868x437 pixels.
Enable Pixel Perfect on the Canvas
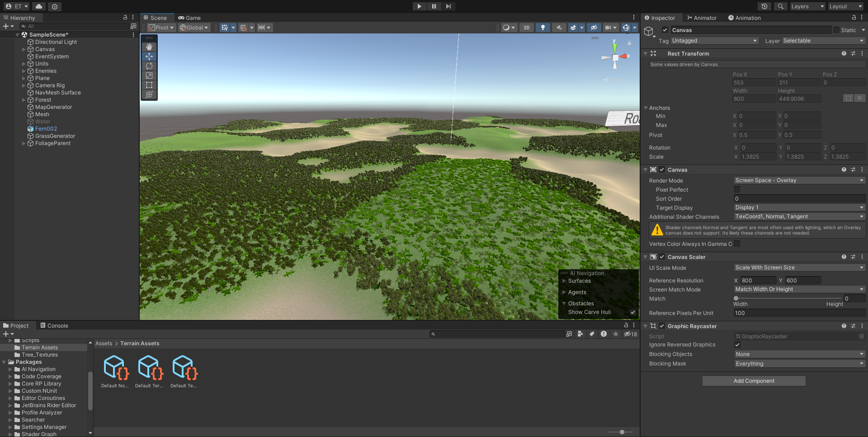tap(736, 189)
